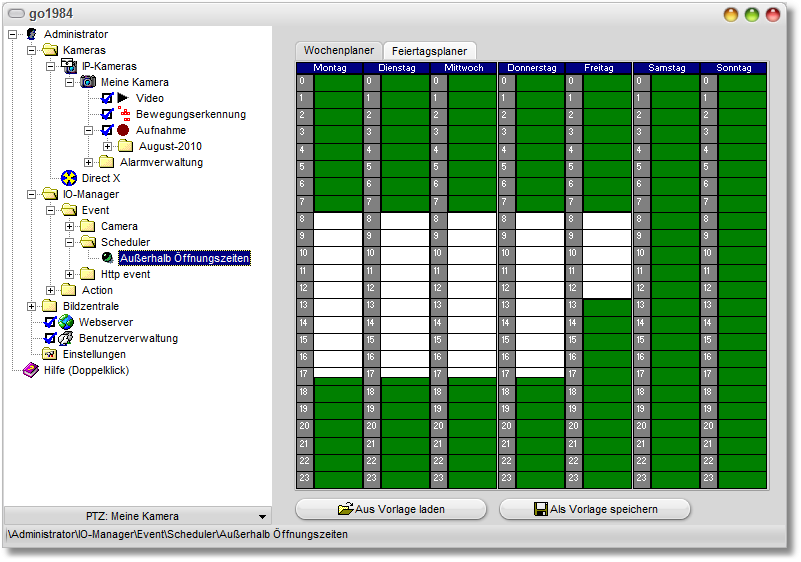801x562 pixels.
Task: Toggle the Benutzerverwaltung checkbox
Action: 50,338
